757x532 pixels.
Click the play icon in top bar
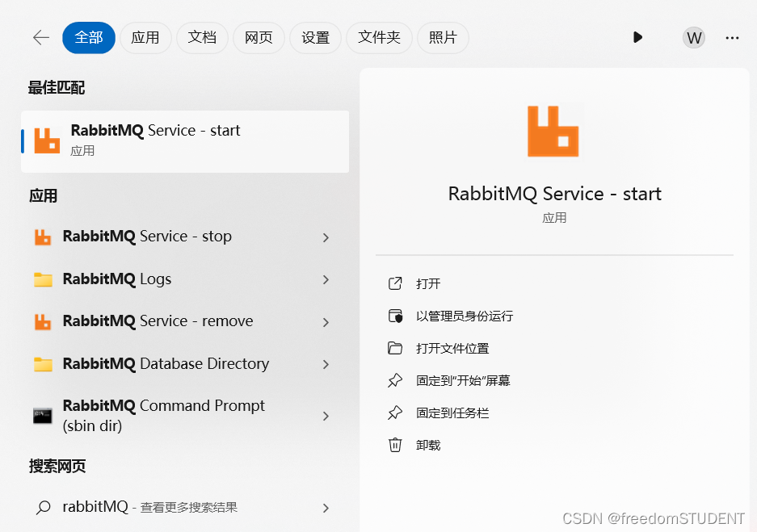(637, 37)
